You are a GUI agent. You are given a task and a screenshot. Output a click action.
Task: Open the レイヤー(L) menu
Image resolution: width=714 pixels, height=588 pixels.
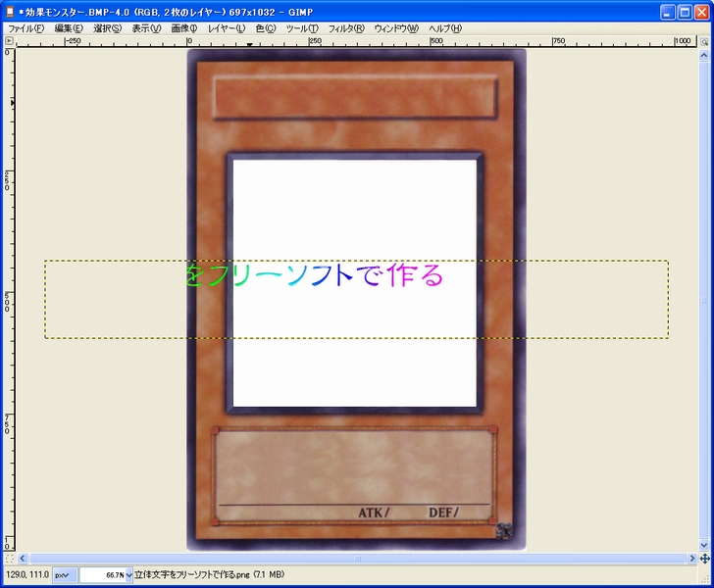(x=227, y=28)
